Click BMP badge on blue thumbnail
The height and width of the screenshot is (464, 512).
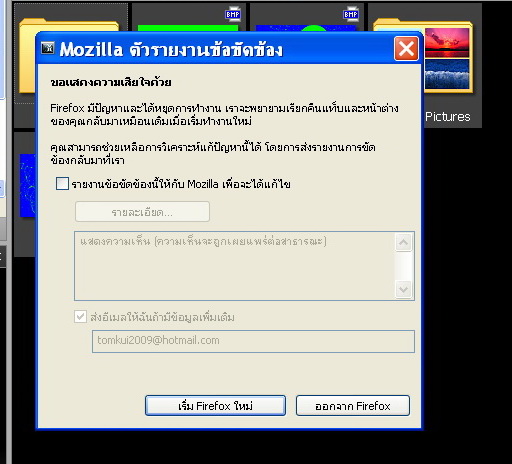click(x=351, y=14)
